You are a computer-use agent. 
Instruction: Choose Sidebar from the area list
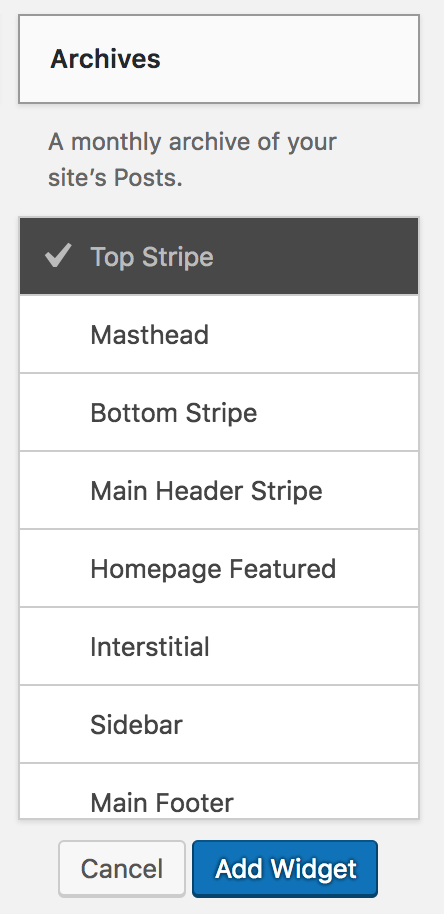coord(219,725)
